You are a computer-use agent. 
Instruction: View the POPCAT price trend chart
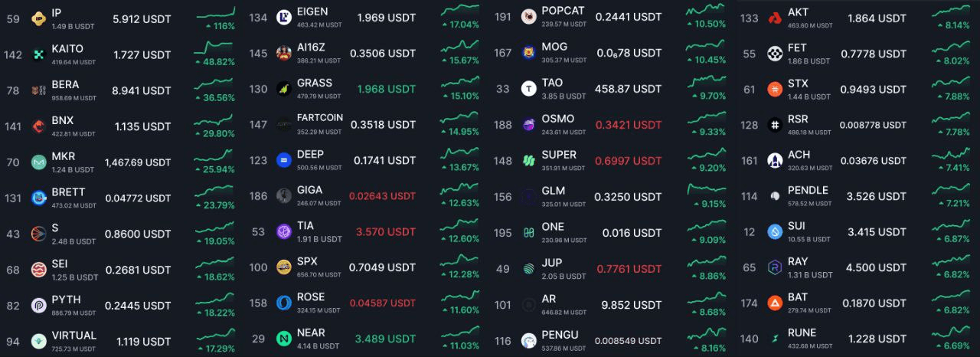coord(706,9)
